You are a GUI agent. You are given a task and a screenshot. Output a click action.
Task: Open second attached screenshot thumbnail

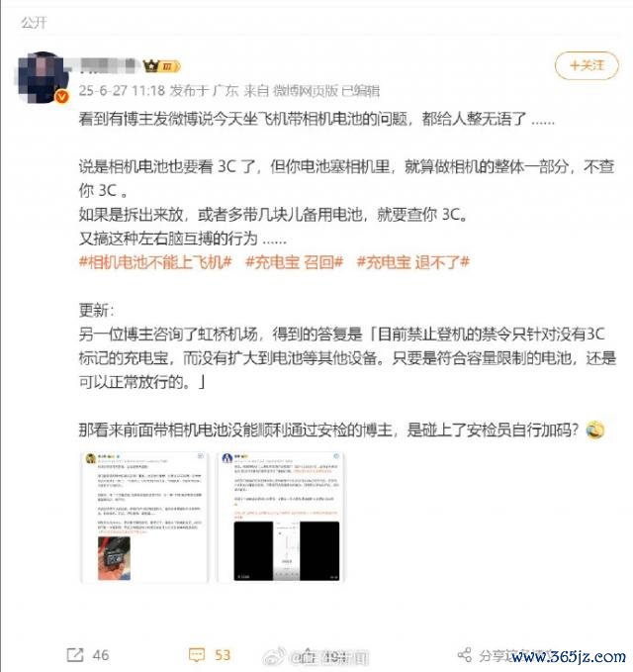(x=281, y=518)
